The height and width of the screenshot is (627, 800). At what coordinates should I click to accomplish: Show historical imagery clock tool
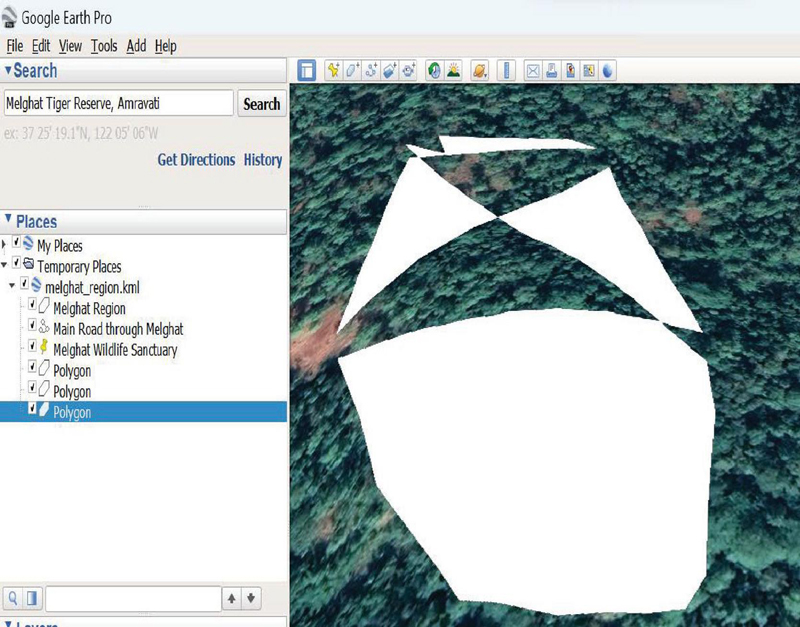point(434,70)
